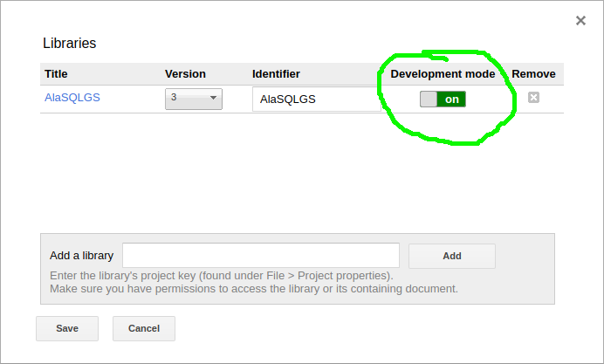
Task: Remove the AlaSQLGS library with the X icon
Action: 533,98
